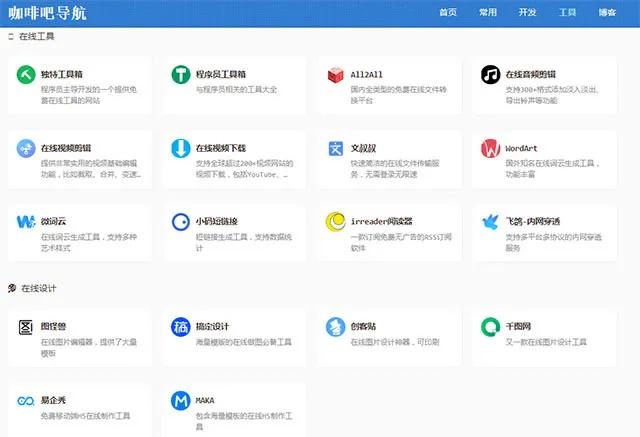Click the WordArt red W icon
The width and height of the screenshot is (640, 437).
[x=490, y=149]
